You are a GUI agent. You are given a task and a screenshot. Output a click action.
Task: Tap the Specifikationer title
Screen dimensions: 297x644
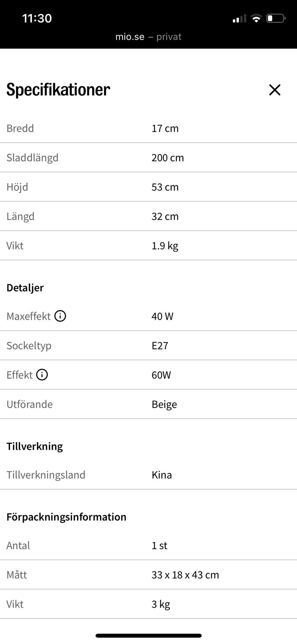coord(58,90)
